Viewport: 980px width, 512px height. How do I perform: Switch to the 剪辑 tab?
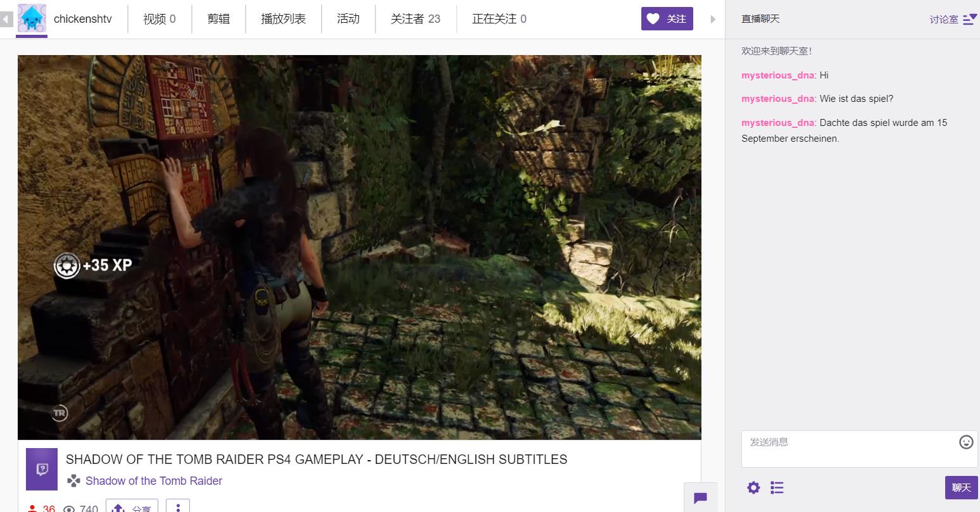click(218, 19)
